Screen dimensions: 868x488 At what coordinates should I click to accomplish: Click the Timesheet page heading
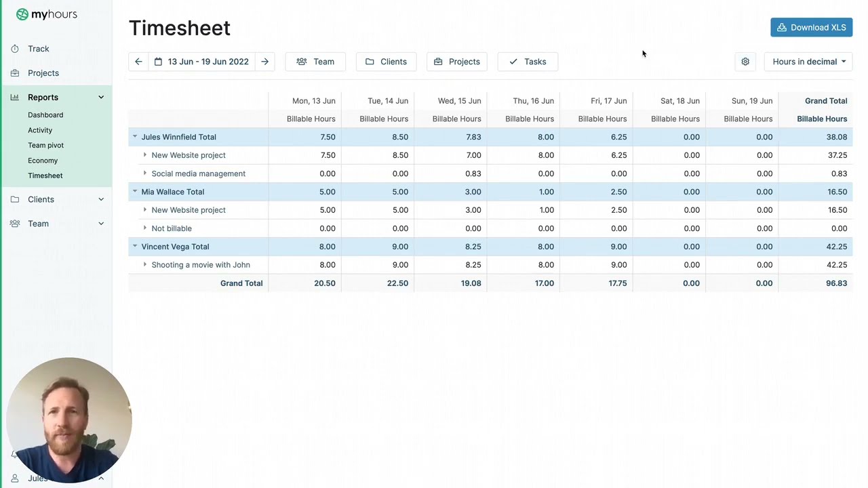180,28
